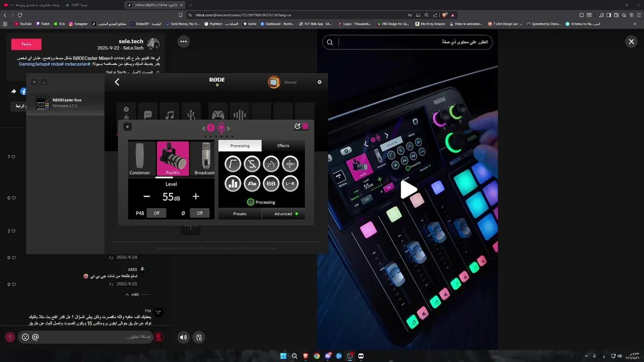Open the noise gate processing icon
644x362 pixels.
(x=271, y=163)
